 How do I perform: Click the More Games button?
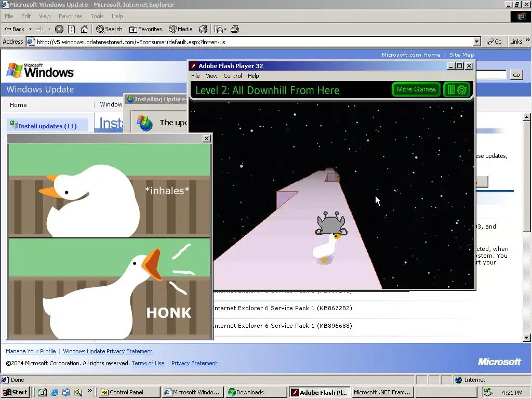tap(416, 89)
